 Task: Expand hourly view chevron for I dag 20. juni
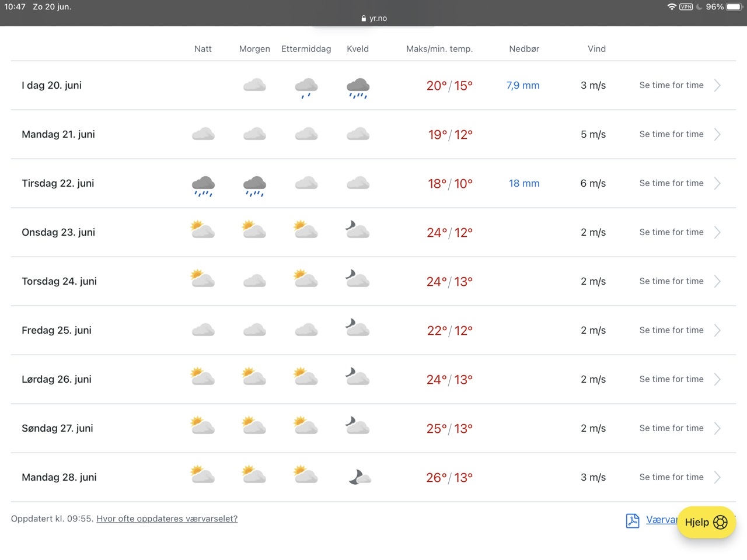[x=718, y=85]
